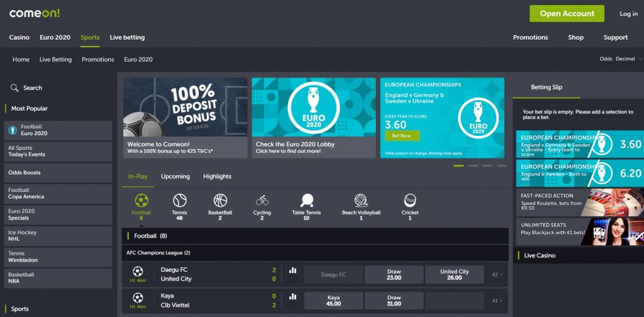Open the Promotions link at top right
Viewport: 644px width, 317px height.
[x=530, y=37]
